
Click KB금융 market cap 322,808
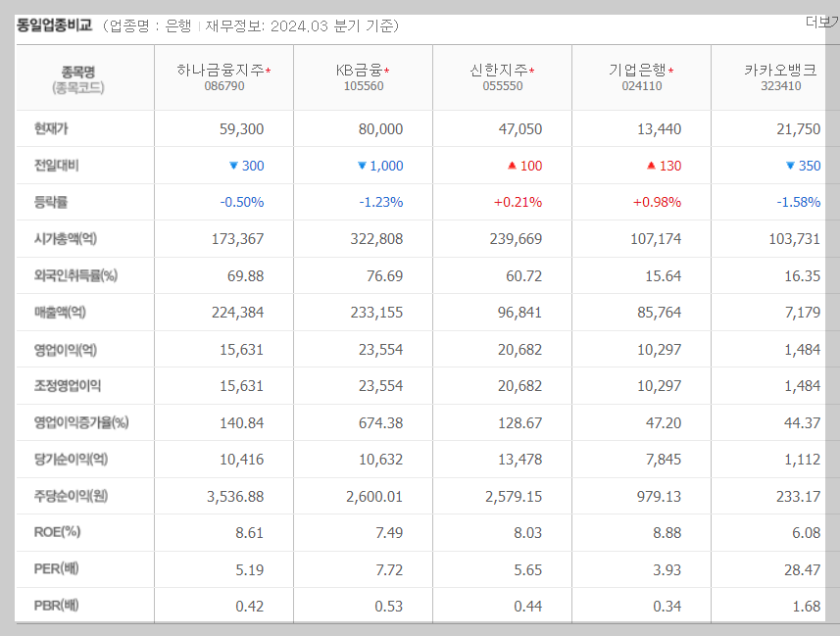(376, 239)
